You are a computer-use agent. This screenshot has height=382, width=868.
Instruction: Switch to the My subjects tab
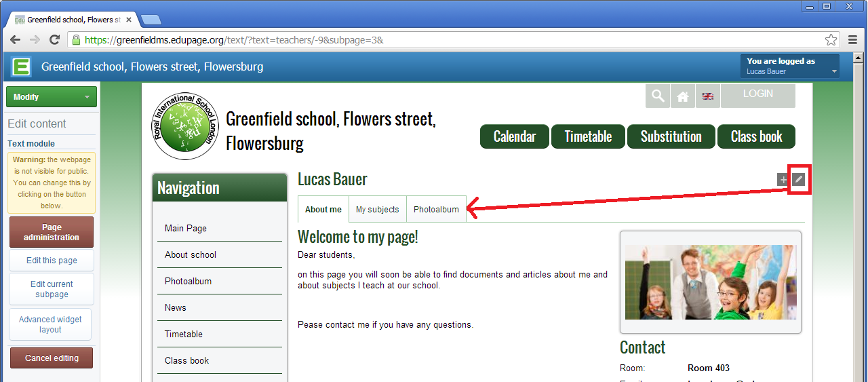tap(378, 209)
